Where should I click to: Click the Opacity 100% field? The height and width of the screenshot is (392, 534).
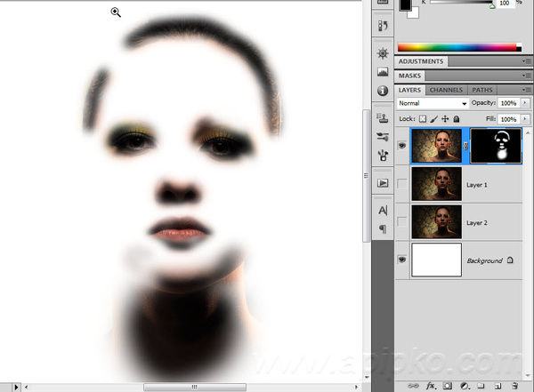[x=508, y=103]
